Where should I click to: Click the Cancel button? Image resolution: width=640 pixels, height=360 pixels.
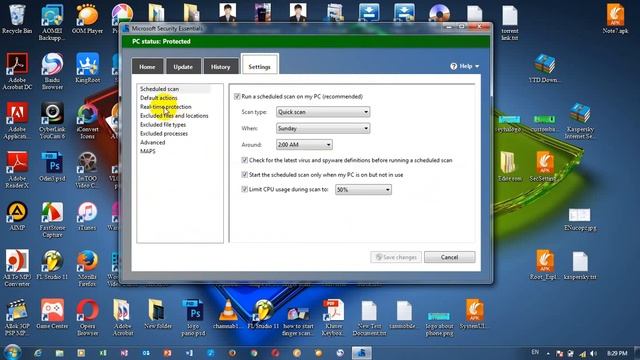click(x=449, y=257)
